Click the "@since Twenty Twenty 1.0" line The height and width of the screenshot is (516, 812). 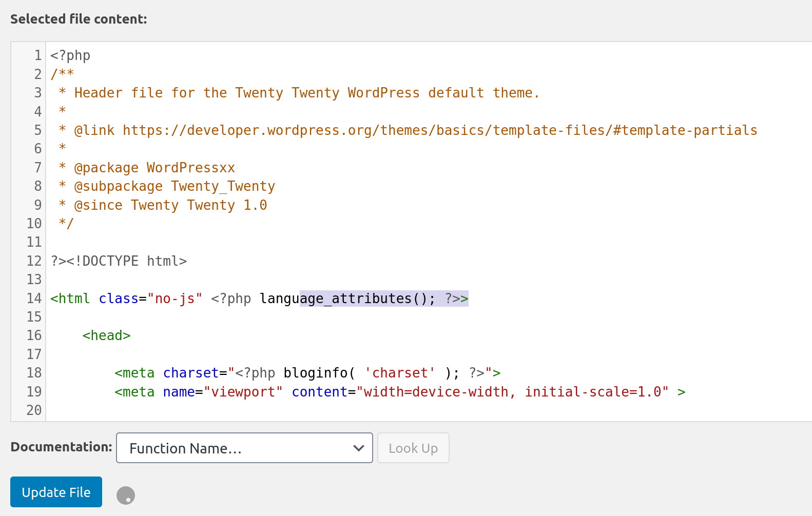[x=163, y=205]
